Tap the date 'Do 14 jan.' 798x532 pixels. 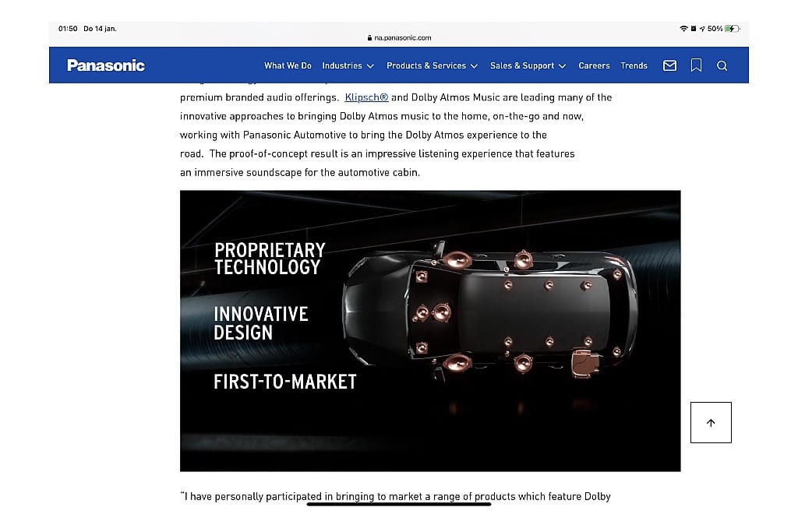pyautogui.click(x=100, y=29)
